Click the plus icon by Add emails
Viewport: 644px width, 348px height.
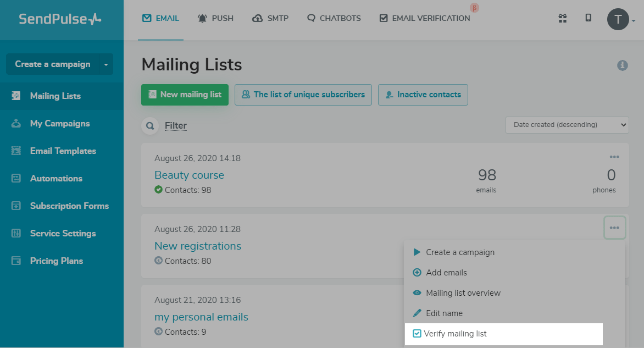(417, 272)
